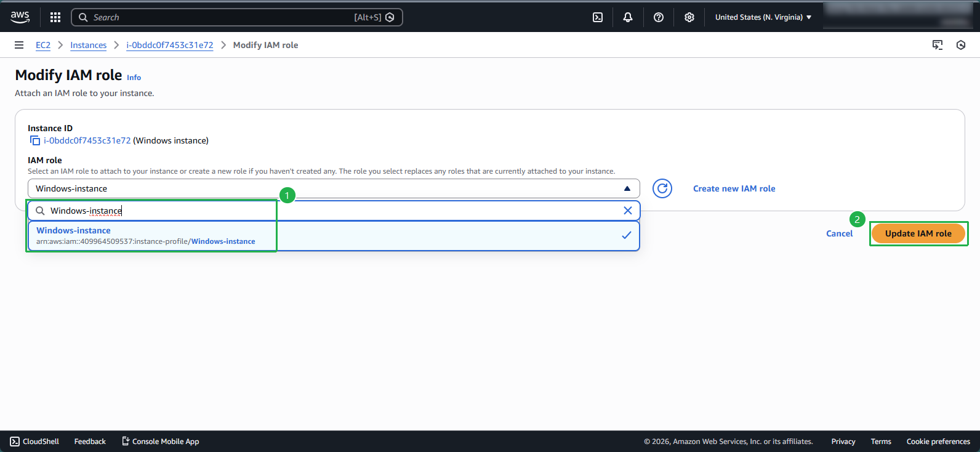Open Privacy link in footer
Screen dimensions: 980x452
click(843, 442)
